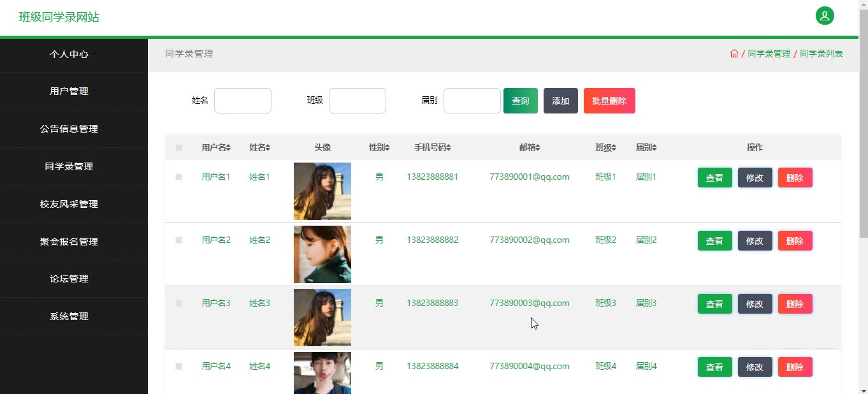Screen dimensions: 868x394
Task: Click 查看 for 用户名2 row
Action: click(x=715, y=241)
